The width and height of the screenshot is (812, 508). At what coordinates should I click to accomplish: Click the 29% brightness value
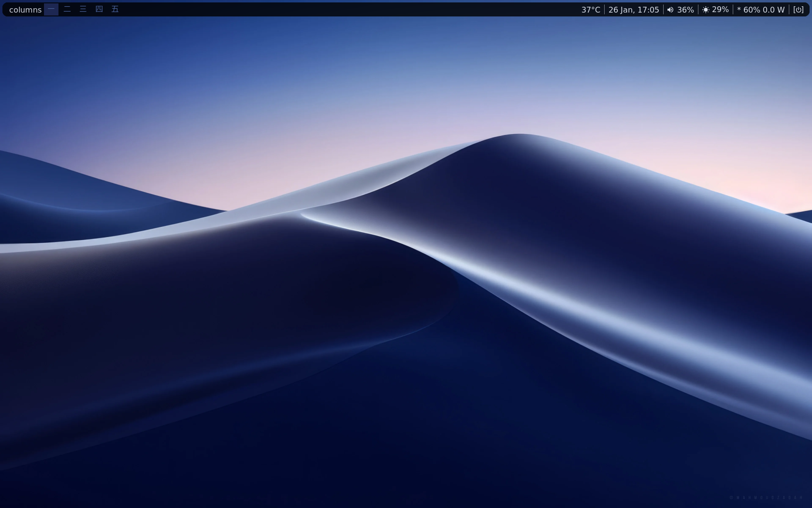720,10
